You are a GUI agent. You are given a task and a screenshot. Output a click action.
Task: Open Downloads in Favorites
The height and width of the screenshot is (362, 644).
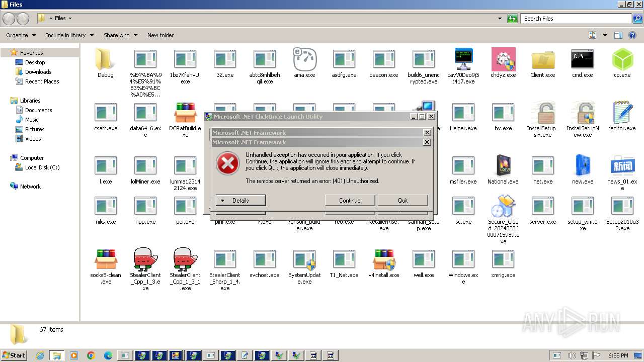click(38, 72)
